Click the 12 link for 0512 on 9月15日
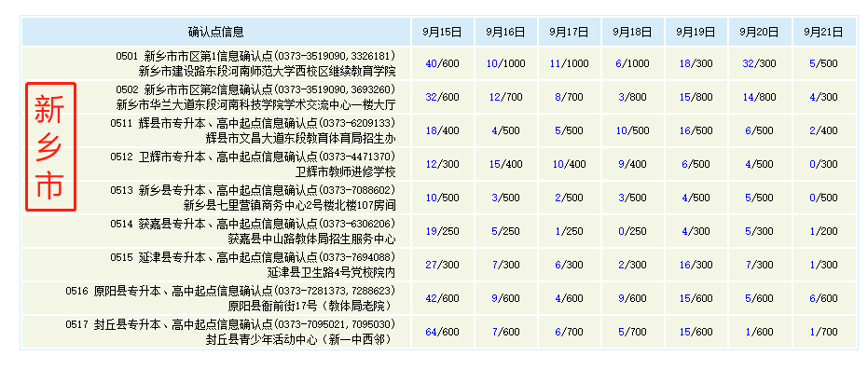 coord(432,164)
